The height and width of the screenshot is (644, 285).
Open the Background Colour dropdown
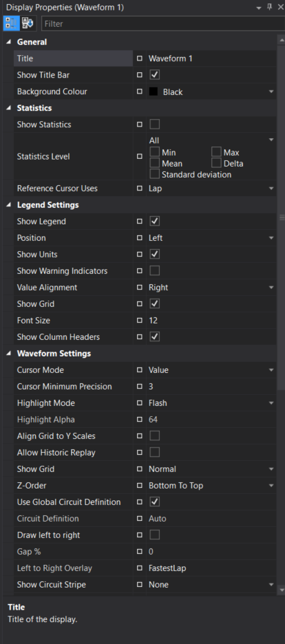pos(271,92)
